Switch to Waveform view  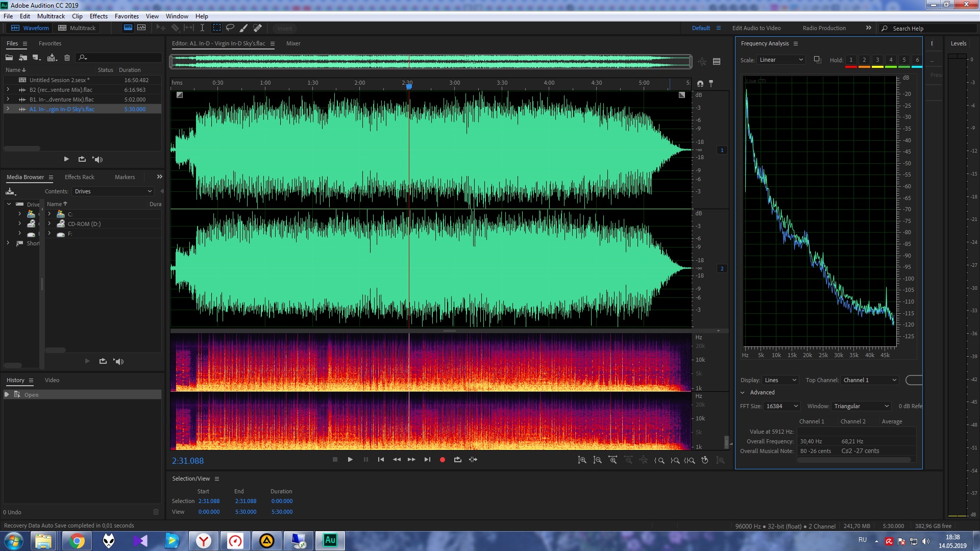coord(30,28)
